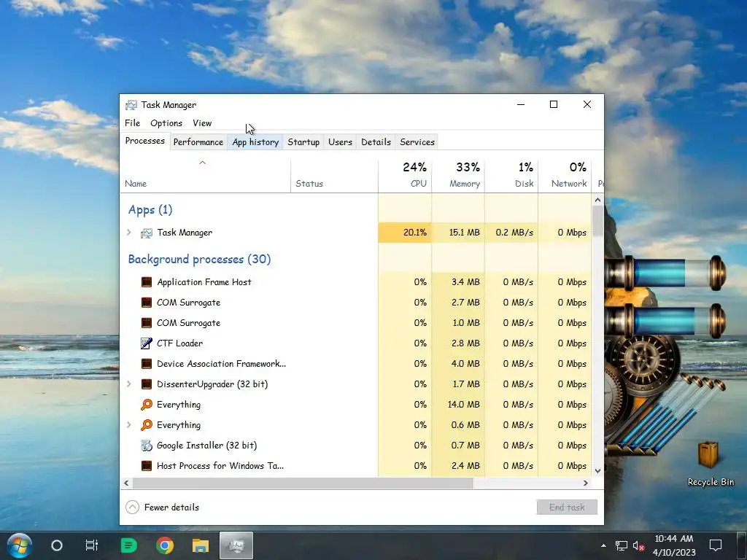Open the Action Center notifications icon
Viewport: 747px width, 560px height.
click(716, 545)
